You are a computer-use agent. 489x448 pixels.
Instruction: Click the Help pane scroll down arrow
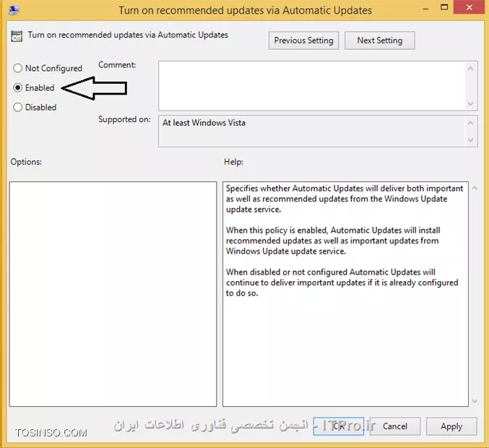click(475, 401)
